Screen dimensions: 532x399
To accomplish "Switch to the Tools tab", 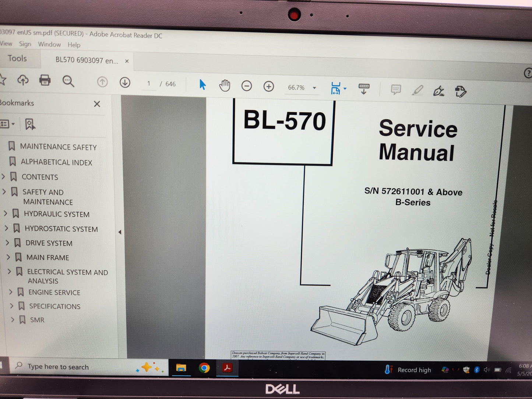I will coord(17,58).
